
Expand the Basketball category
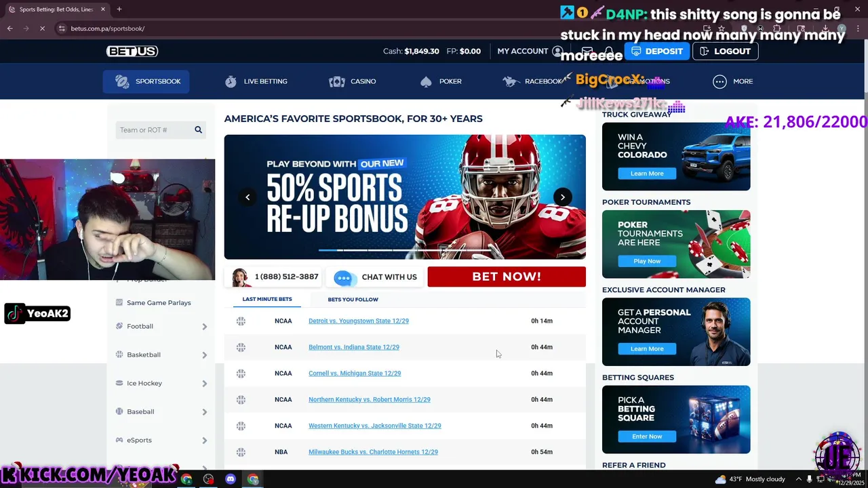pos(204,355)
